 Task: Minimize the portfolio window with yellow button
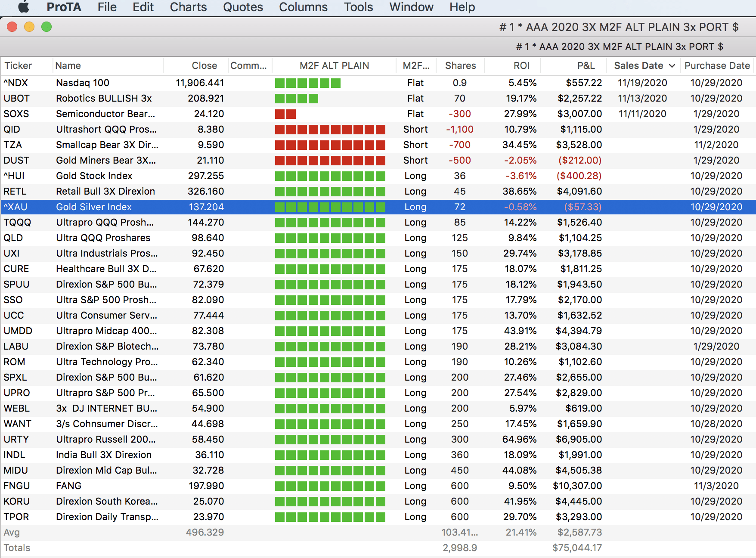29,27
